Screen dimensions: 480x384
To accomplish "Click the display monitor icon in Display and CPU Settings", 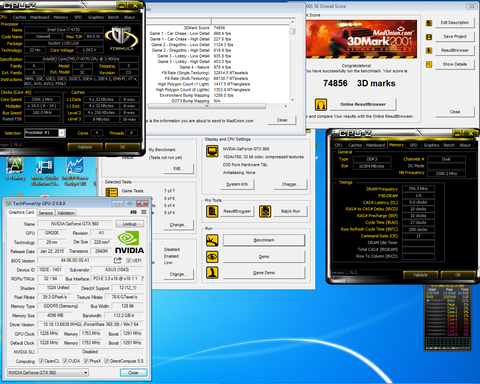I will click(x=212, y=151).
